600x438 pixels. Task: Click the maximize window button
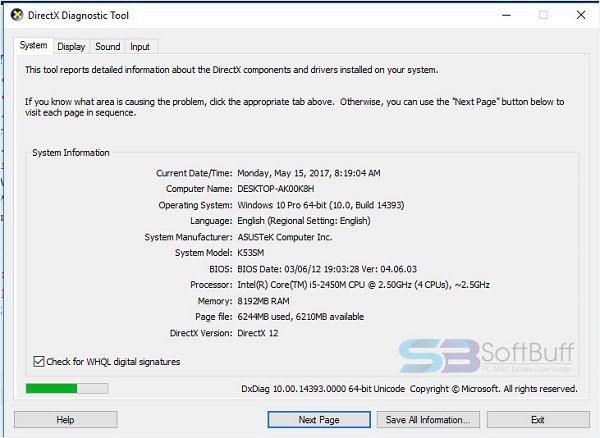tap(543, 15)
